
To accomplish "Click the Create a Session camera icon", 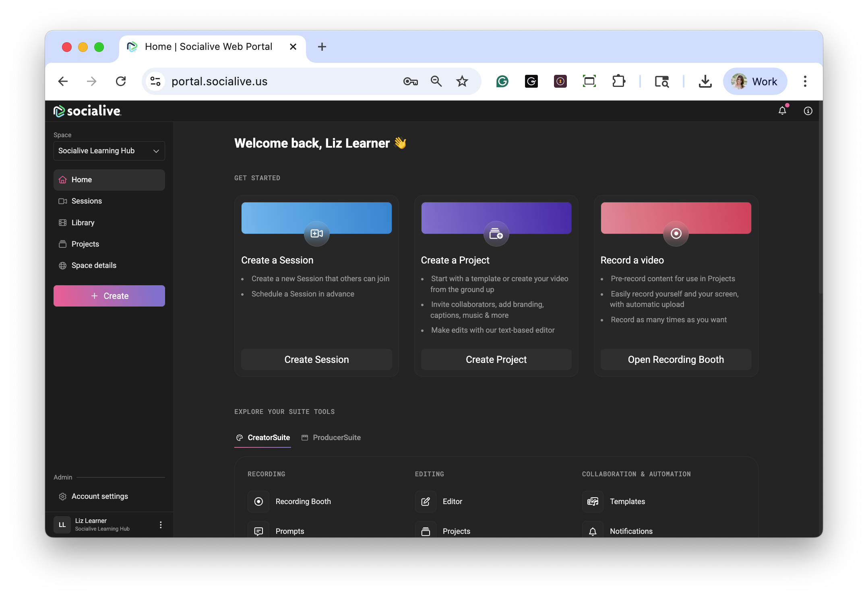I will tap(316, 233).
